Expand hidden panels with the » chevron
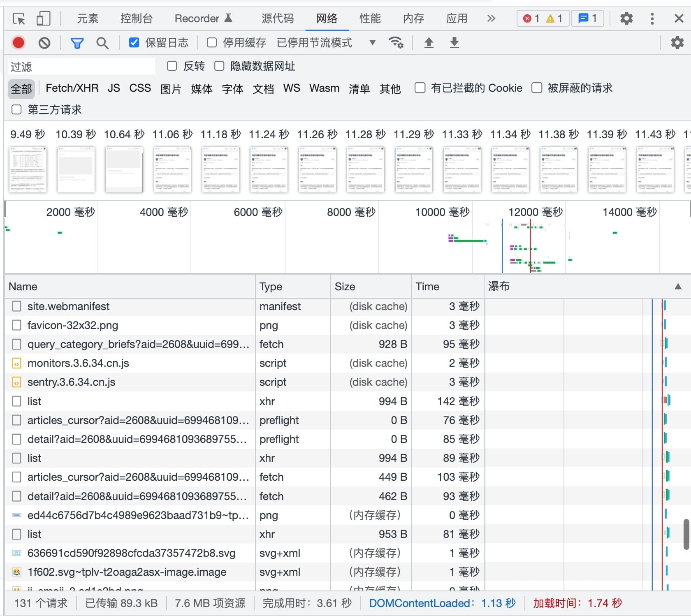Viewport: 691px width, 616px height. (x=491, y=19)
